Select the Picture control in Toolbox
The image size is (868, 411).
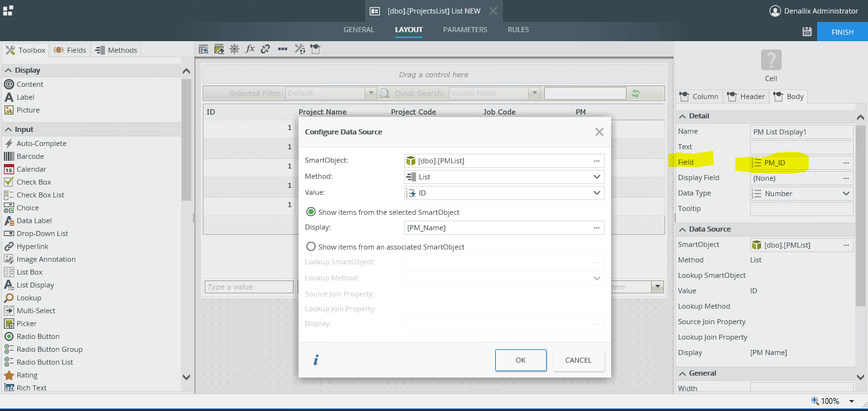coord(22,110)
